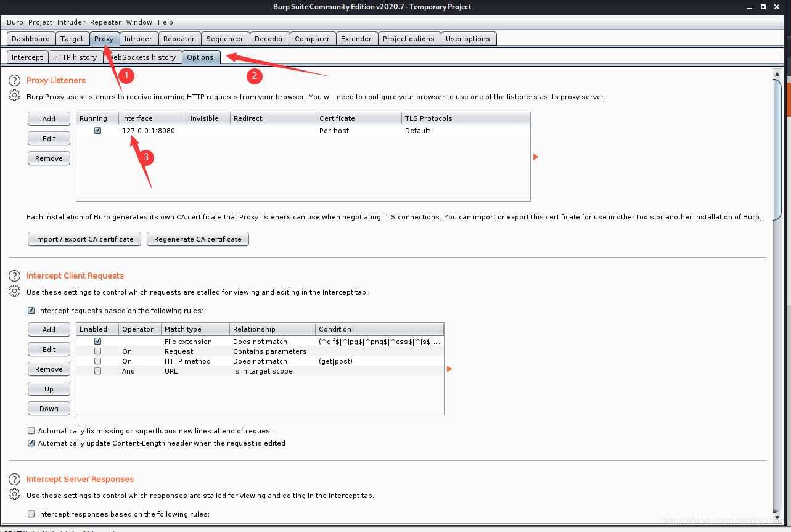
Task: Select the File extension match type cell
Action: pyautogui.click(x=195, y=342)
